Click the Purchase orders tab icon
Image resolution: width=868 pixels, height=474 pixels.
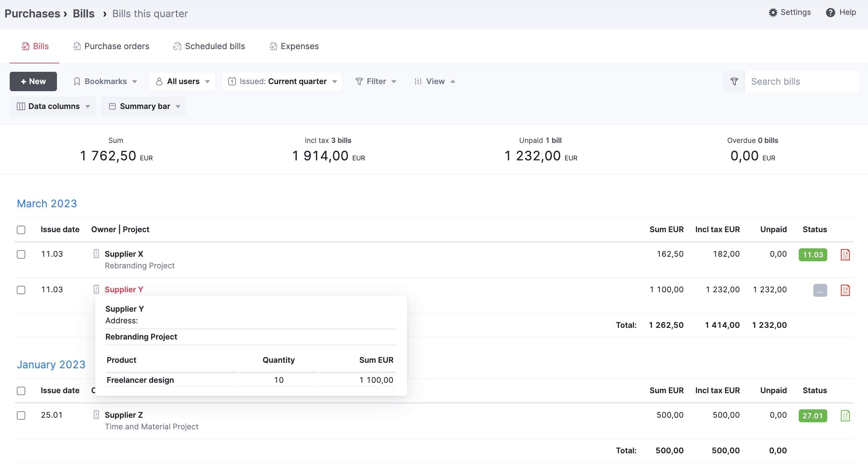[x=77, y=47]
